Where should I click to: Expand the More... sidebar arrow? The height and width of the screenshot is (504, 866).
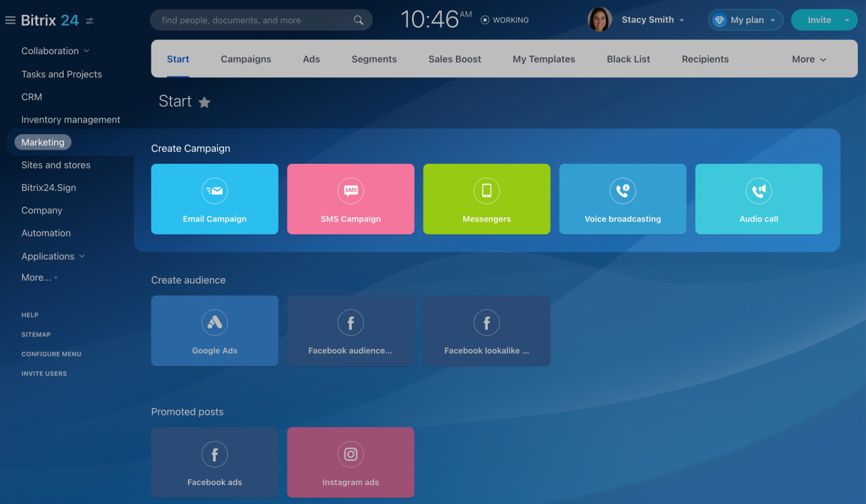pos(56,278)
